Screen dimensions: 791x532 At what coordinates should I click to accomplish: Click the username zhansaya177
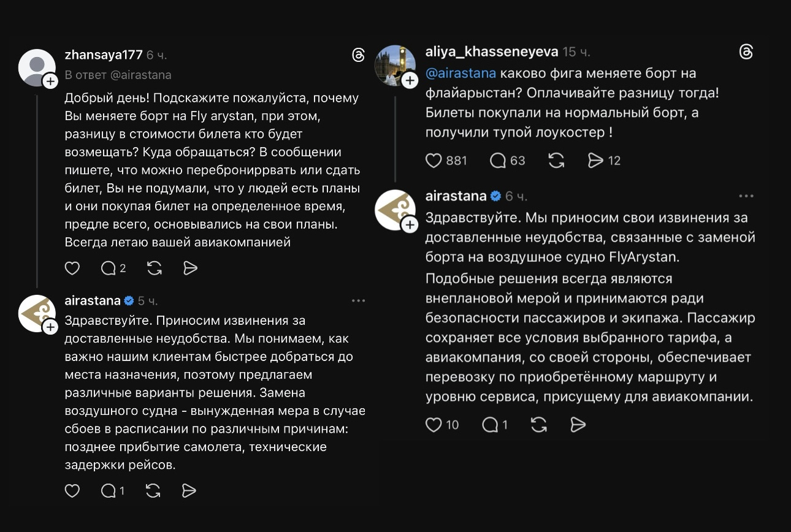103,54
